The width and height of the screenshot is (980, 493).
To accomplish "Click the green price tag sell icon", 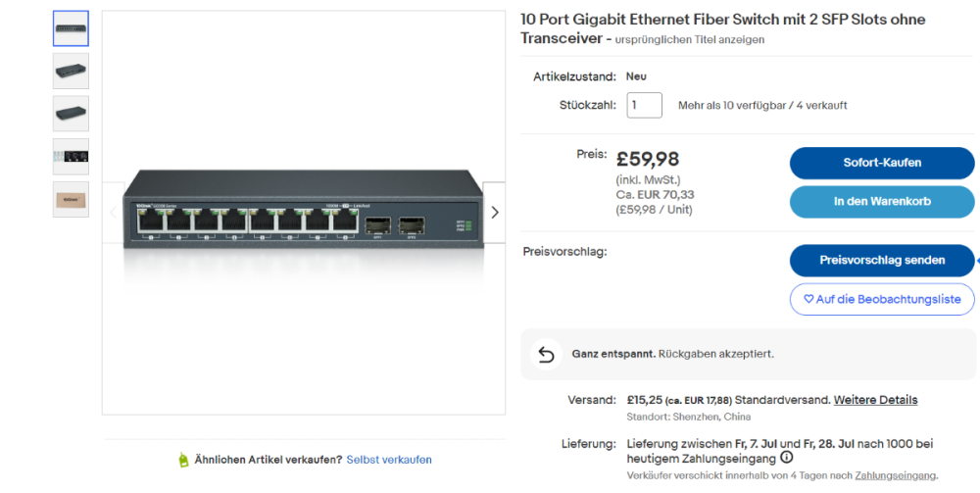I will pos(183,460).
